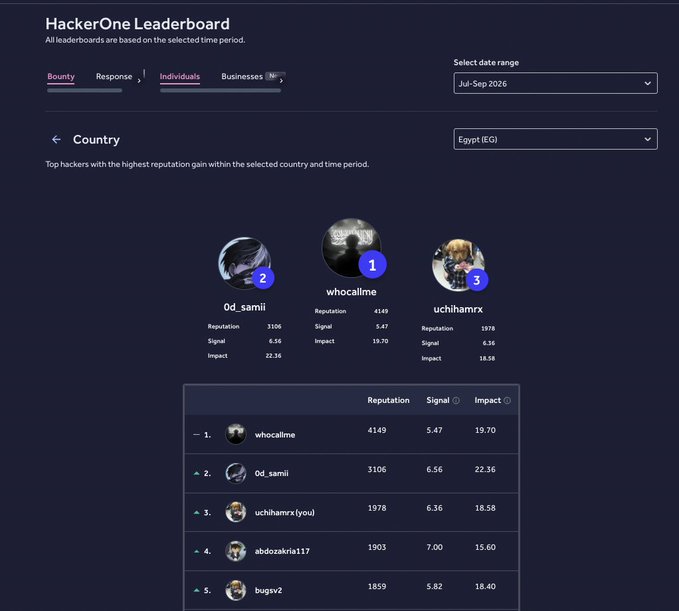Open bugsv2 avatar in table row 5

click(236, 590)
